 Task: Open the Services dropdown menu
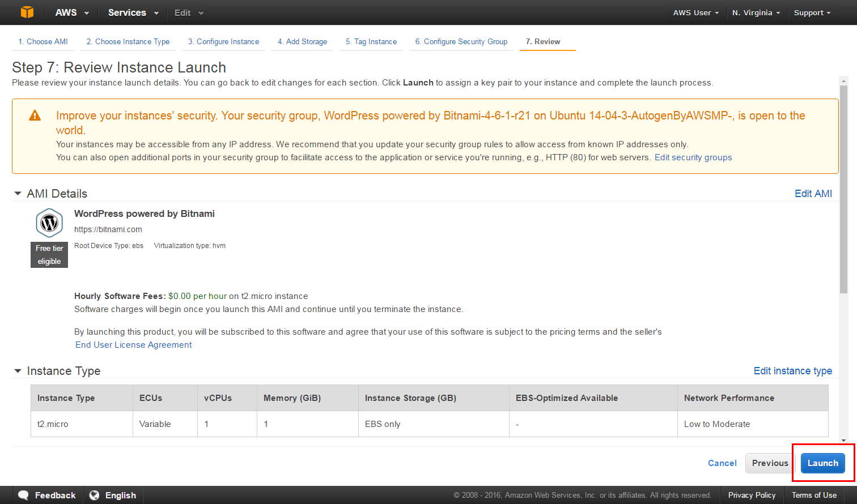point(133,12)
